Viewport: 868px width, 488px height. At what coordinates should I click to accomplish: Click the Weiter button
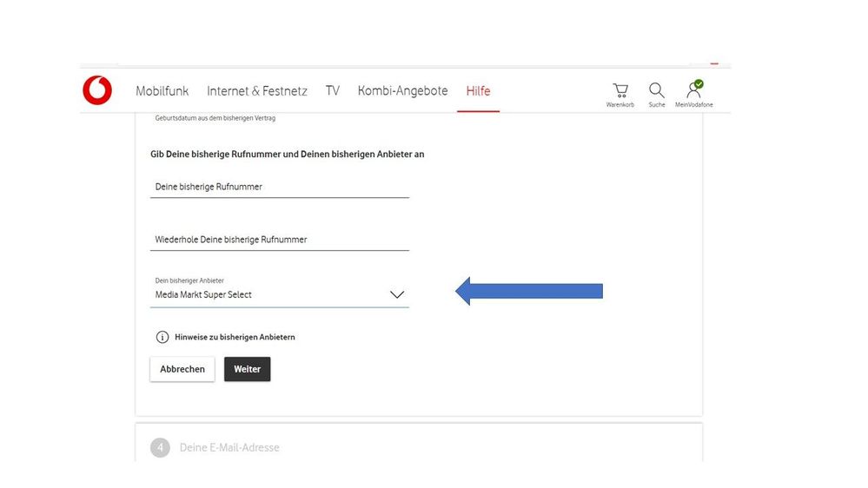(x=247, y=369)
